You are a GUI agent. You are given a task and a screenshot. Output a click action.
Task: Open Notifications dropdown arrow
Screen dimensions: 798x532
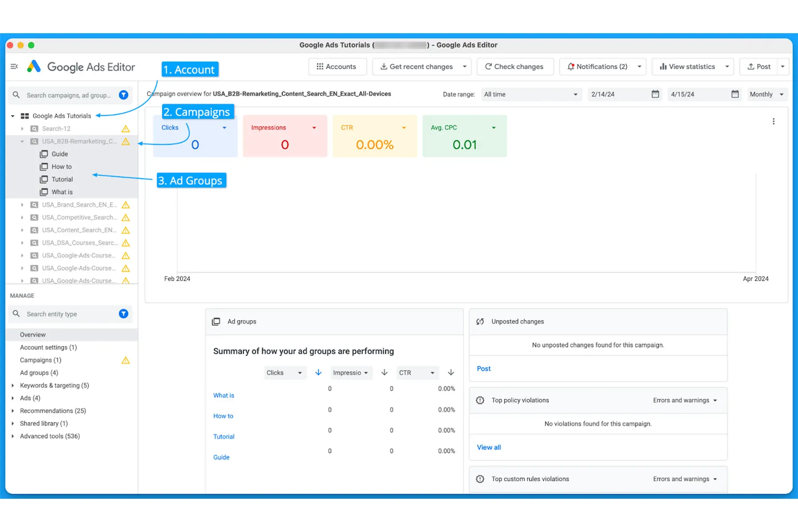(x=639, y=66)
